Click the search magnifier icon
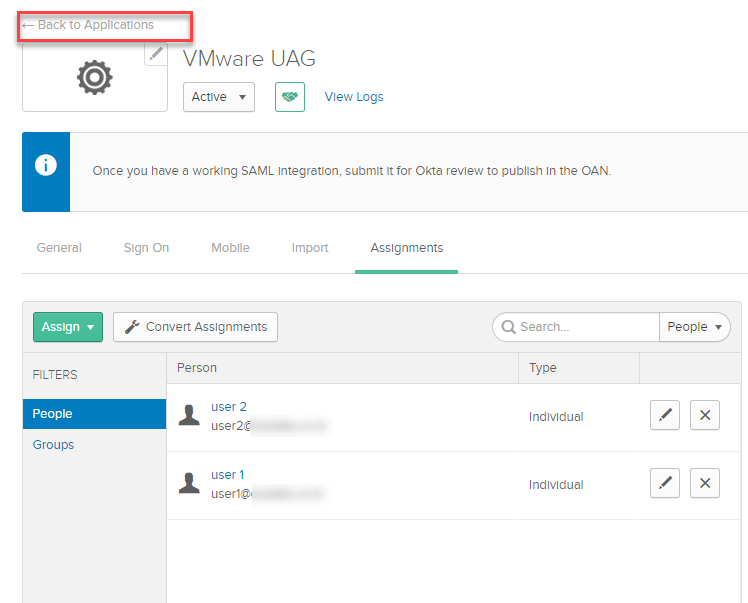 point(509,327)
